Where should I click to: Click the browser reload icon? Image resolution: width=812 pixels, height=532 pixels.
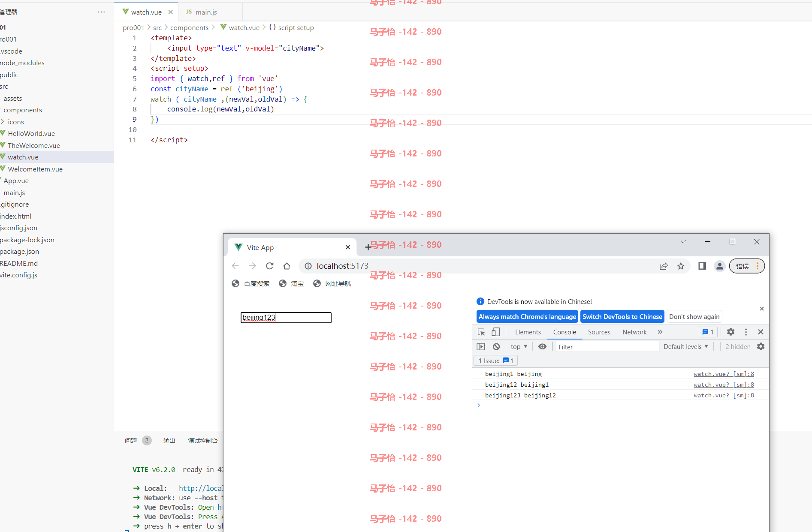coord(269,266)
